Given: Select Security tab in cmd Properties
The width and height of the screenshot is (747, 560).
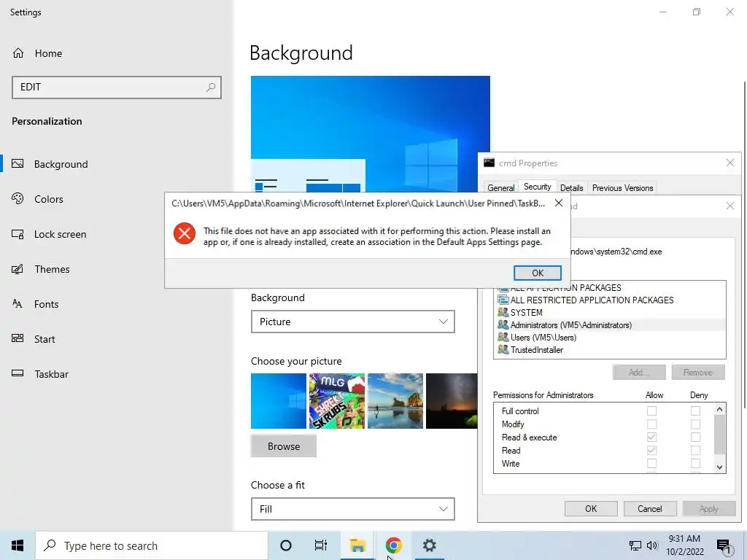Looking at the screenshot, I should [x=537, y=187].
